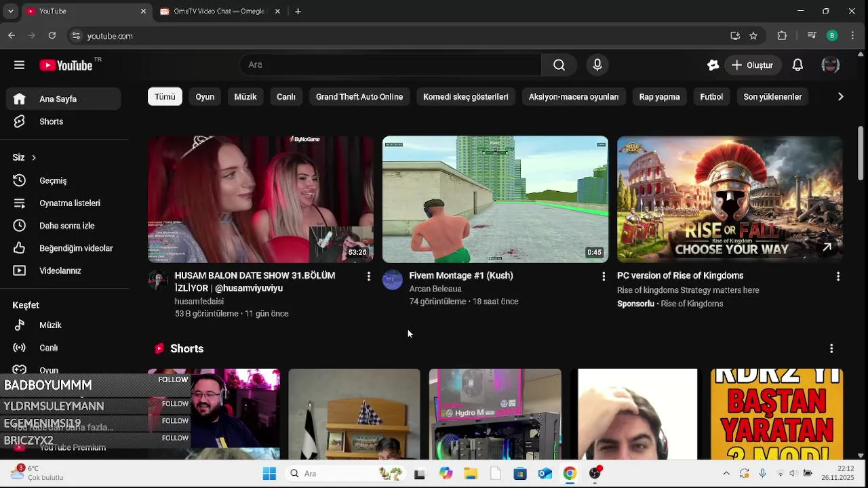Open the account avatar menu
The height and width of the screenshot is (488, 868).
tap(831, 65)
